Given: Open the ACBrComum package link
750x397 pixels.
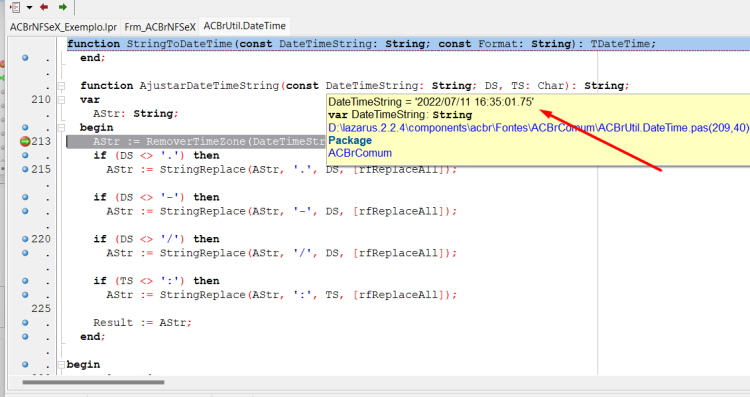Looking at the screenshot, I should (x=360, y=153).
